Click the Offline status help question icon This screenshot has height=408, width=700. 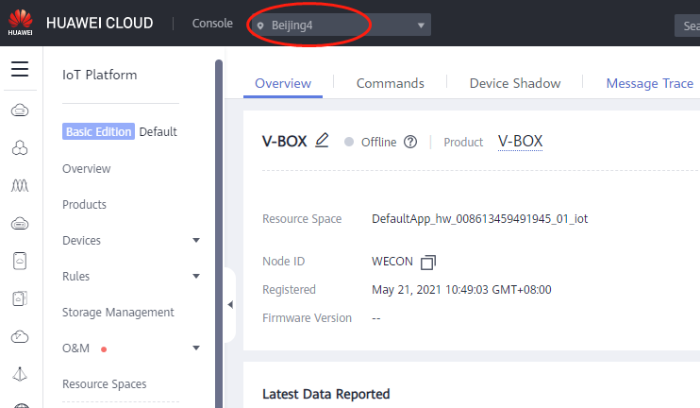point(410,142)
